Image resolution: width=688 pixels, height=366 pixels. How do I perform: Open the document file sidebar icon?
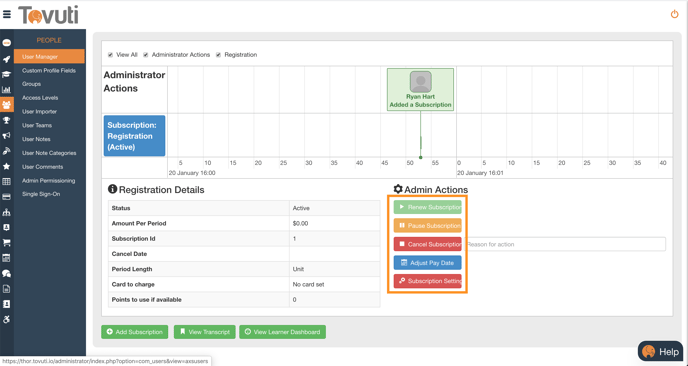point(7,289)
